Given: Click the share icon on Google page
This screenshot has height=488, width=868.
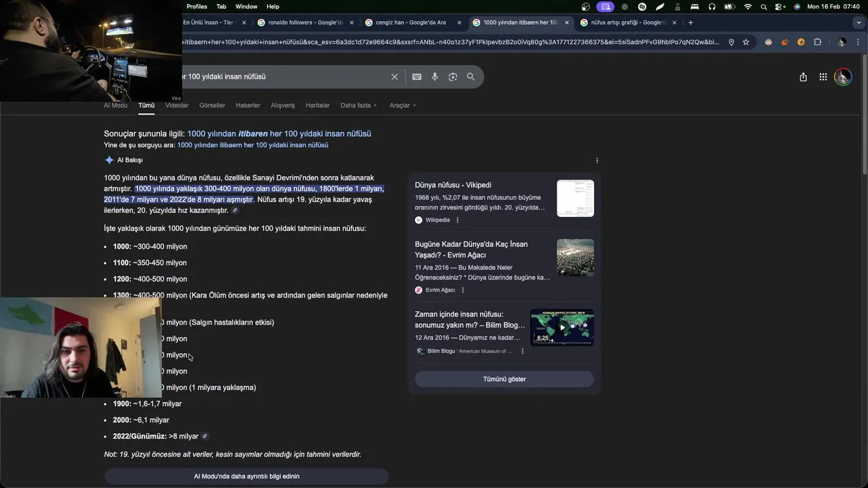Looking at the screenshot, I should pyautogui.click(x=803, y=77).
